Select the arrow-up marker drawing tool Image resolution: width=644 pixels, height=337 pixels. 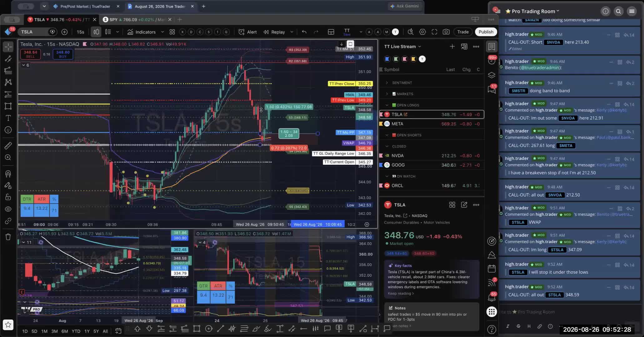point(137,329)
